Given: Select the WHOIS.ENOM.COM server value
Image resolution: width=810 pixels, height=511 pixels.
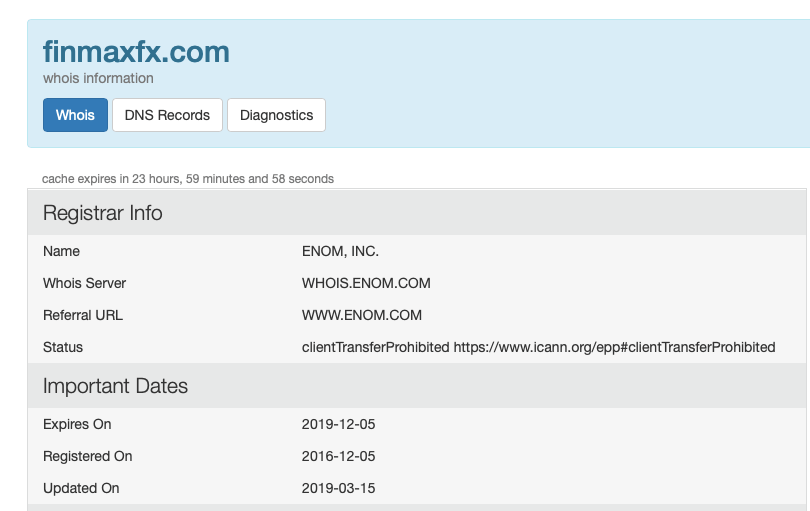Looking at the screenshot, I should (x=366, y=283).
